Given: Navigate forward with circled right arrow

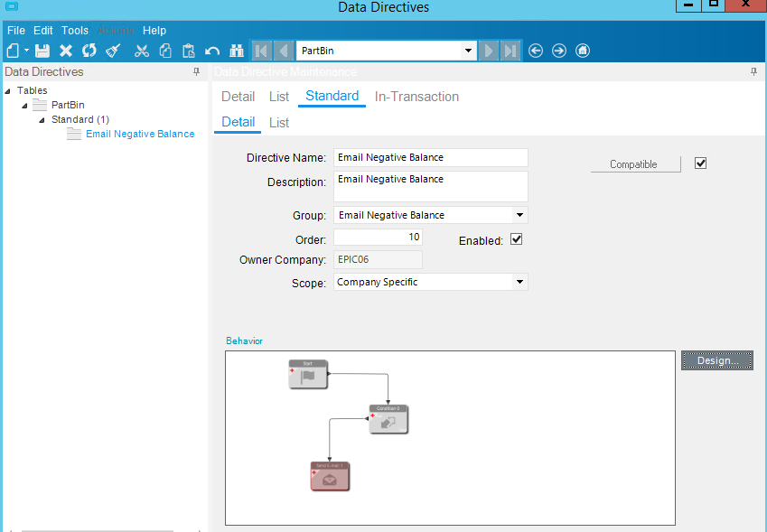Looking at the screenshot, I should click(559, 51).
